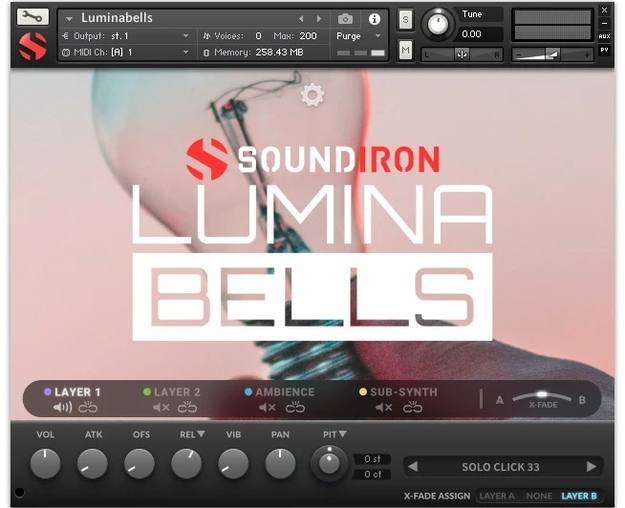Screen dimensions: 625x508
Task: Click the 0 st semitone field
Action: (372, 459)
